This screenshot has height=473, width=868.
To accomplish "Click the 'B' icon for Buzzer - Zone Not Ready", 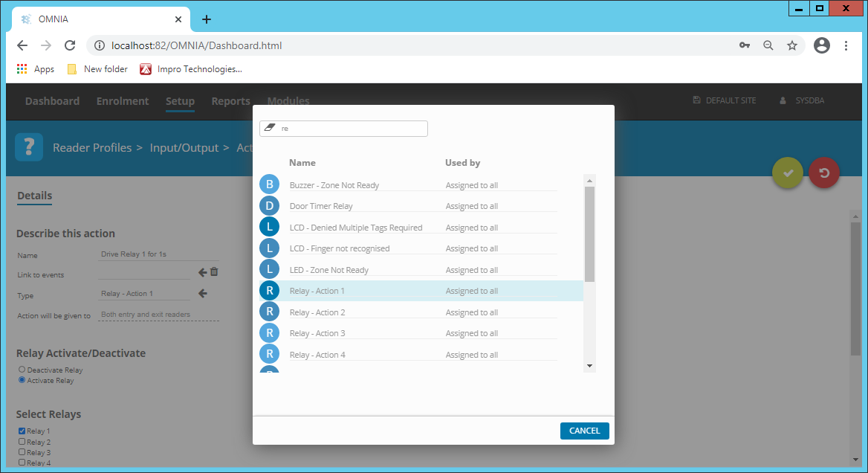I will (x=269, y=184).
